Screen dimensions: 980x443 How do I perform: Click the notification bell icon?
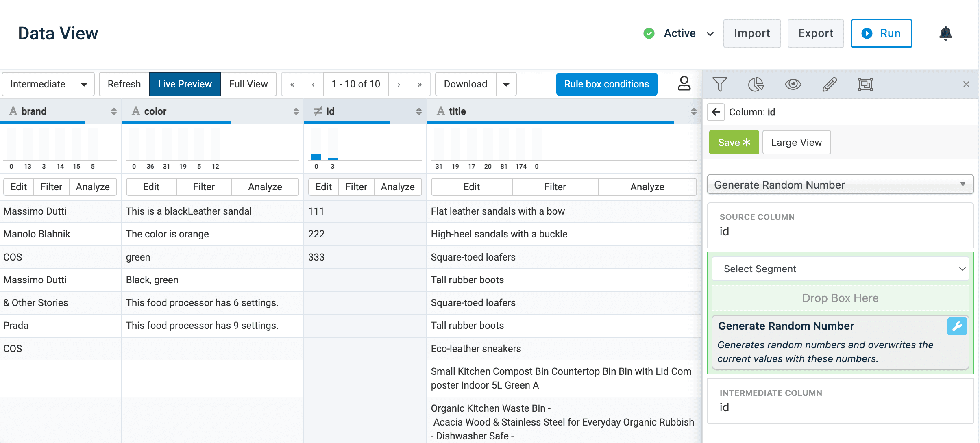coord(945,33)
